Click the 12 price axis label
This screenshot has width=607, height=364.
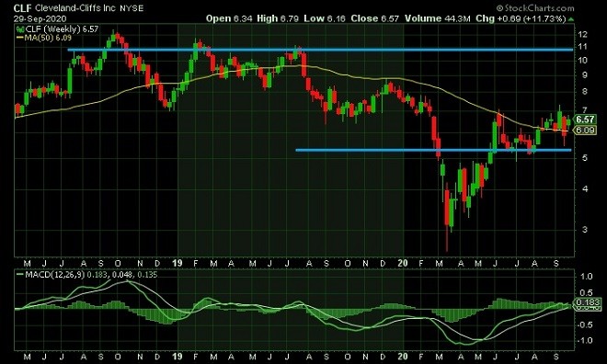click(582, 34)
